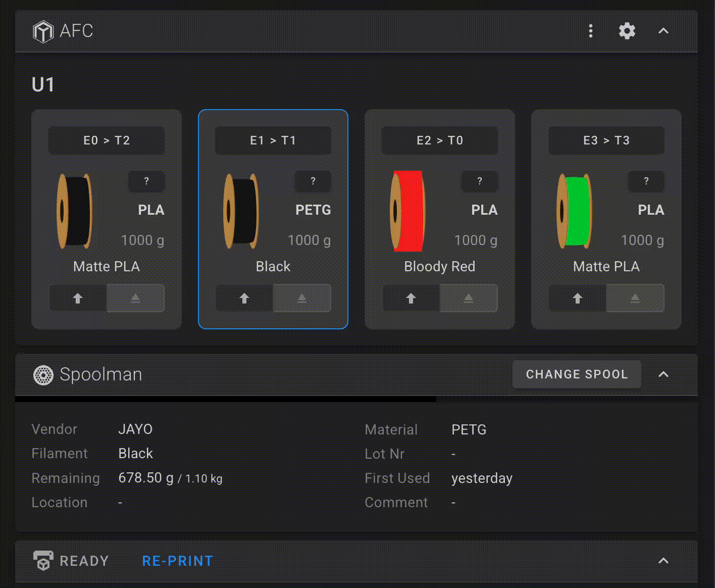Eject spool from lane E1
Screen dimensions: 715x588
tap(302, 298)
